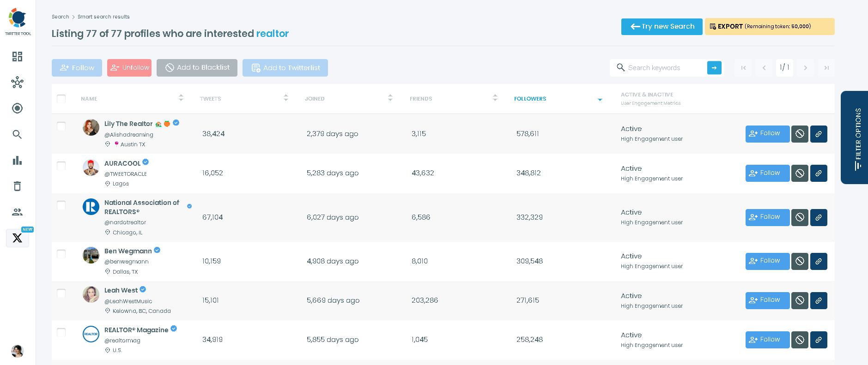Export results with the EXPORT button
Screen dimensions: 868x365
coord(770,27)
